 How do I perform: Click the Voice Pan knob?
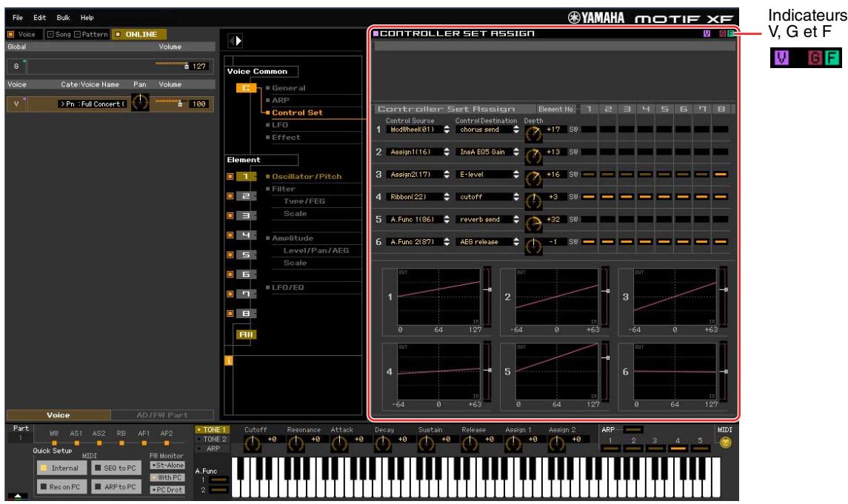tap(140, 102)
